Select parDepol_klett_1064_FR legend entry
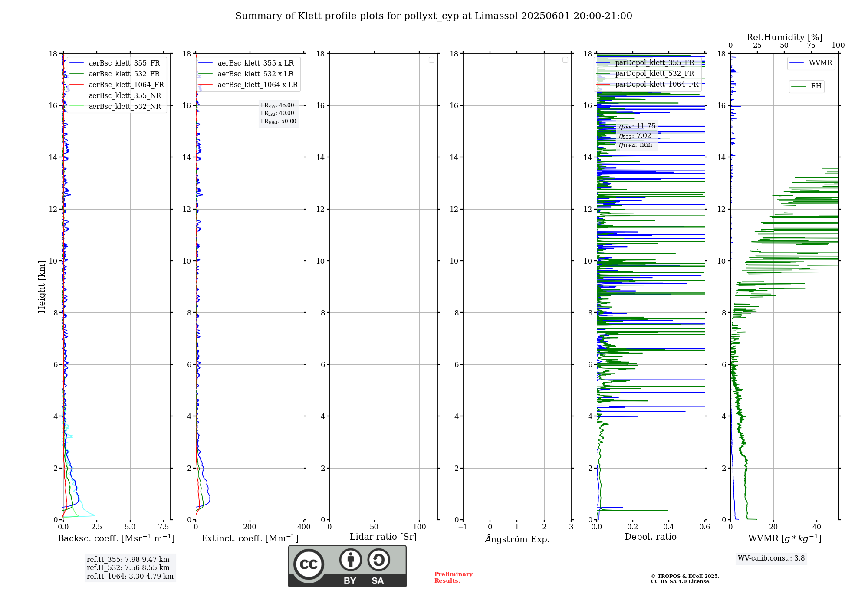Viewport: 868px width, 590px height. pyautogui.click(x=648, y=85)
